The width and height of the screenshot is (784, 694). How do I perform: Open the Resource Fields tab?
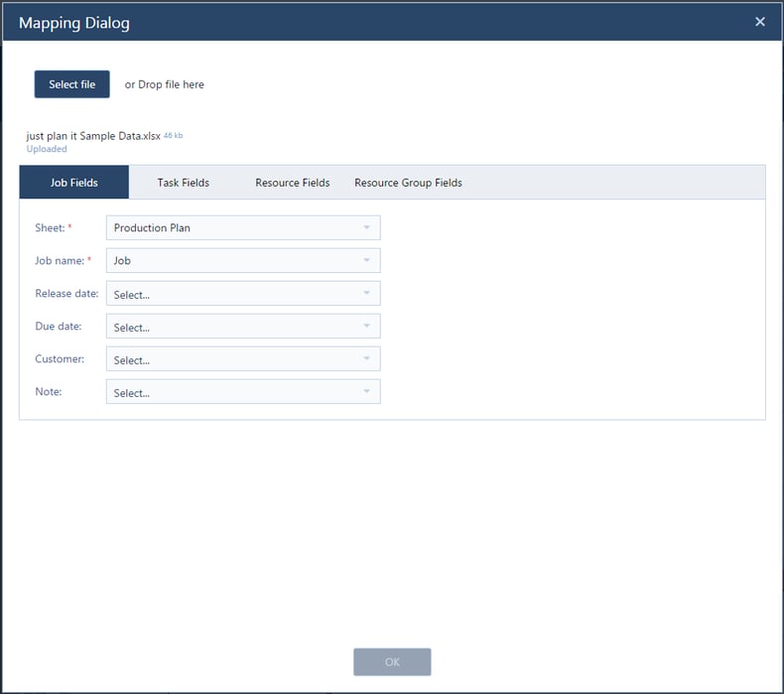coord(292,183)
